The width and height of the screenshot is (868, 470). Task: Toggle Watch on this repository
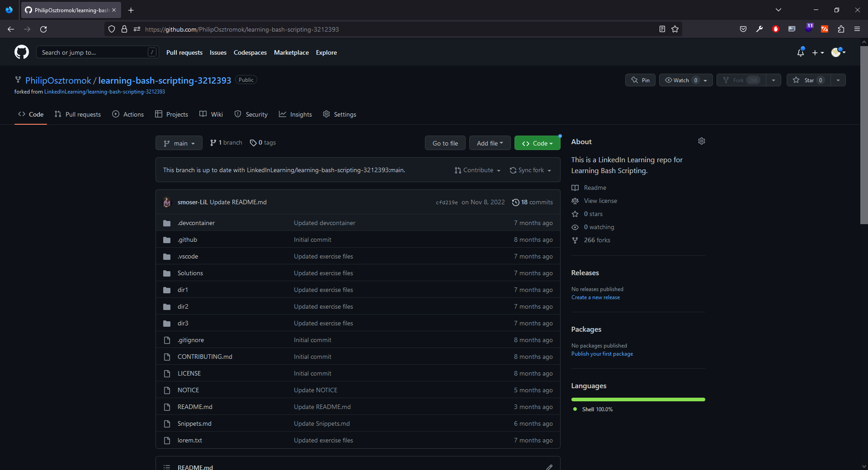click(x=686, y=80)
